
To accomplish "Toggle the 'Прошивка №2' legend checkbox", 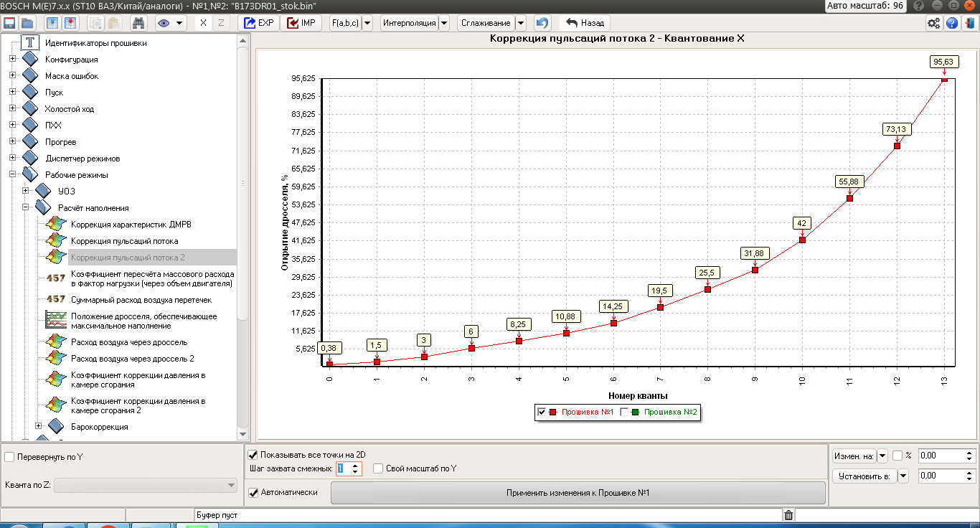I will pyautogui.click(x=624, y=412).
